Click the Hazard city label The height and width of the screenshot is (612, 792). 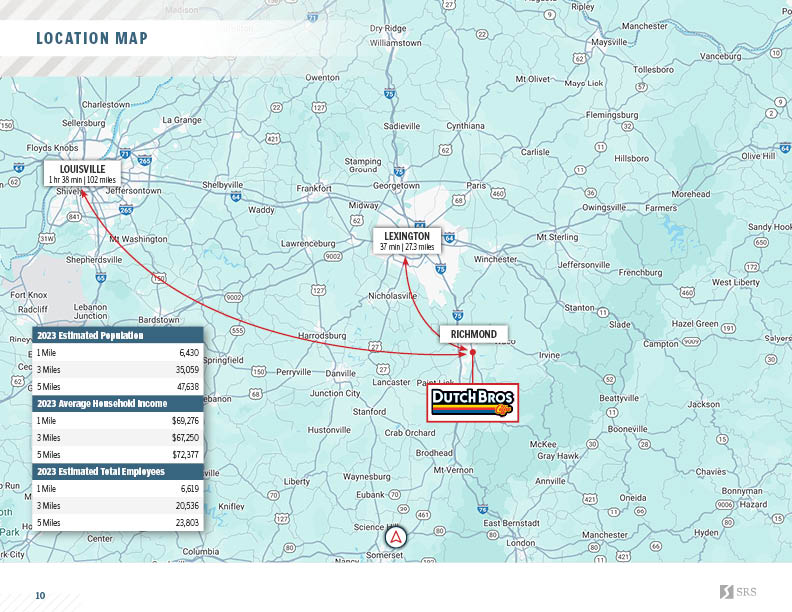click(753, 504)
